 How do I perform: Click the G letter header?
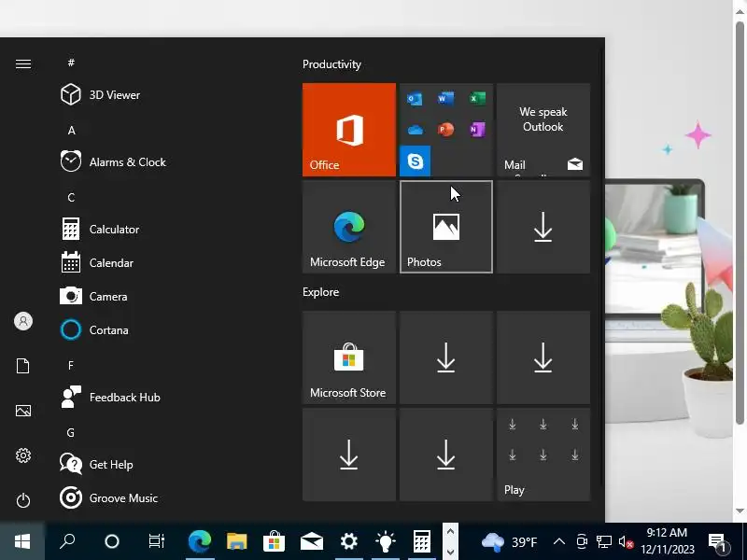[71, 432]
